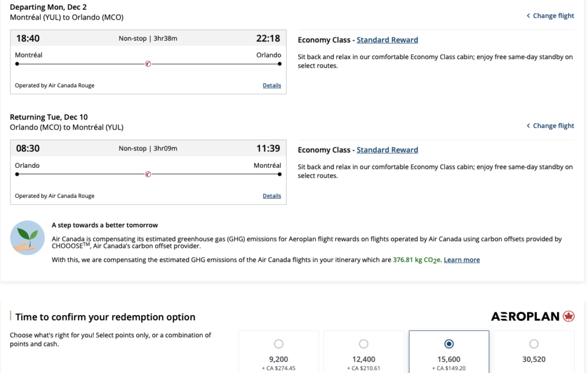This screenshot has width=588, height=373.
Task: Click the chevron beside the returning Change flight
Action: [528, 126]
